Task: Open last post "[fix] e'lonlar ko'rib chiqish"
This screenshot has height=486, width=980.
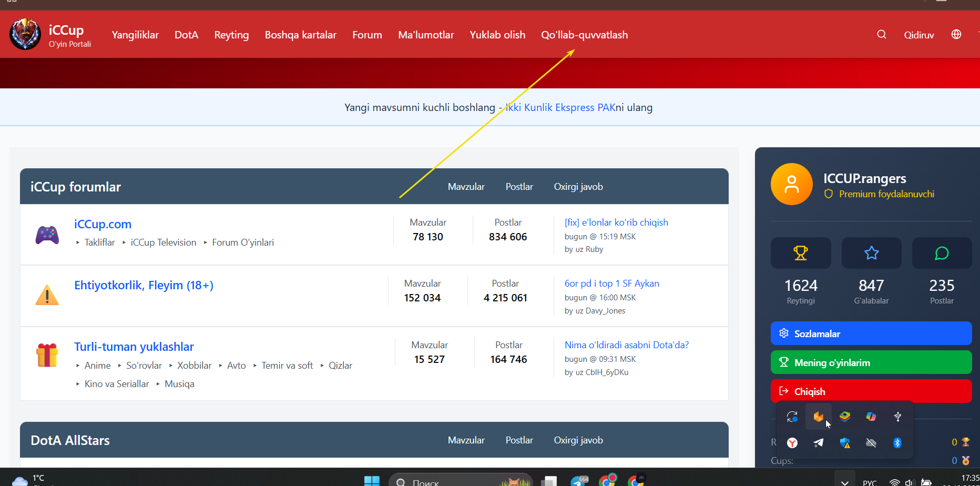Action: point(616,222)
